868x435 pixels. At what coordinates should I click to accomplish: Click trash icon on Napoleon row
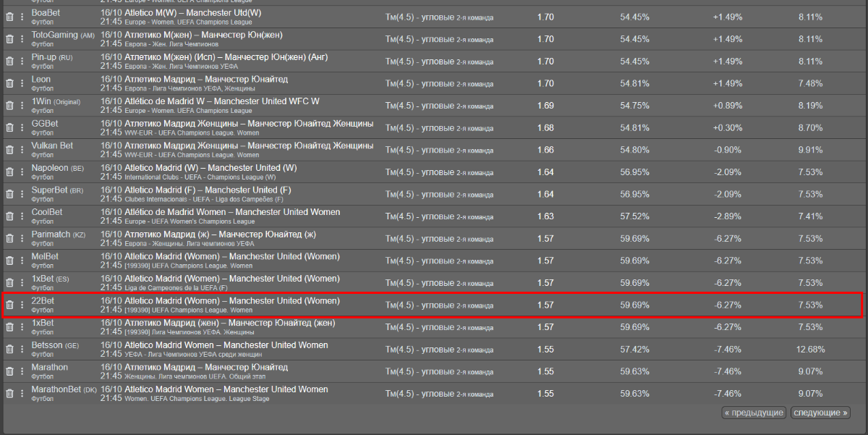(x=9, y=172)
